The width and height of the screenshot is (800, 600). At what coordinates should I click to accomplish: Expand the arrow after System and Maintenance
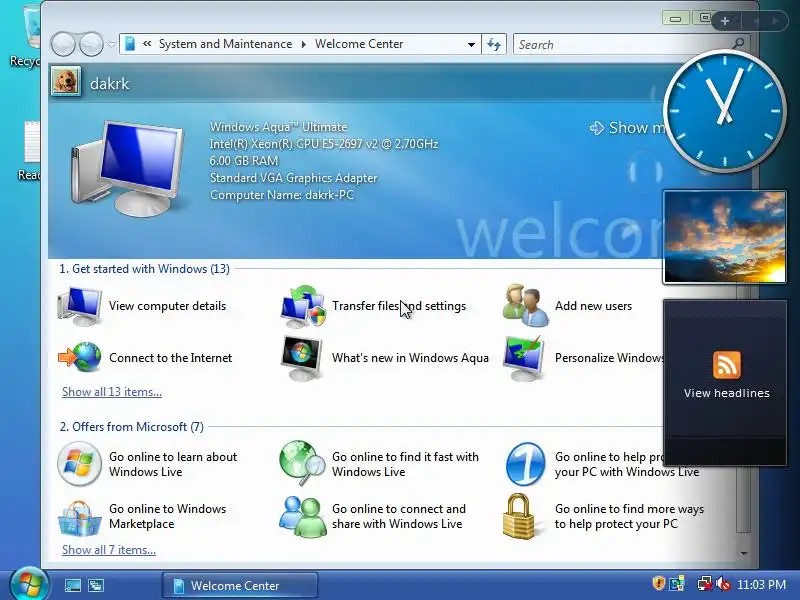coord(304,44)
